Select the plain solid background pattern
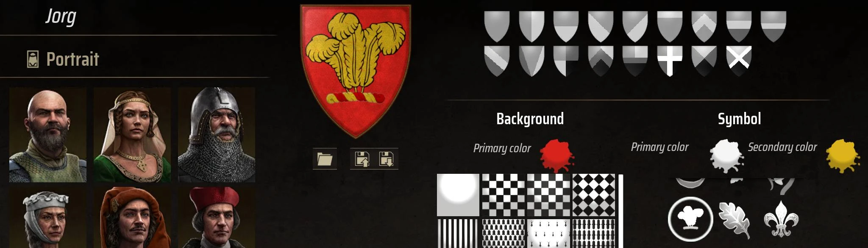This screenshot has width=868, height=248. [x=458, y=195]
